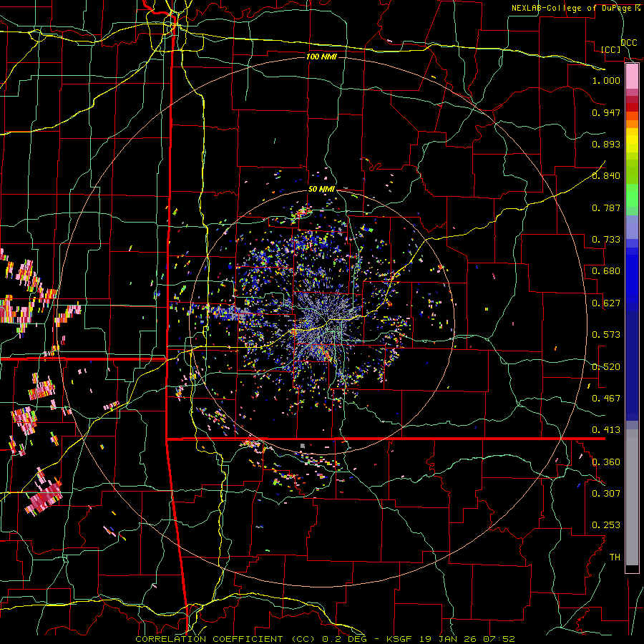This screenshot has width=644, height=644.
Task: Pick the red segment of color bar
Action: coord(632,107)
